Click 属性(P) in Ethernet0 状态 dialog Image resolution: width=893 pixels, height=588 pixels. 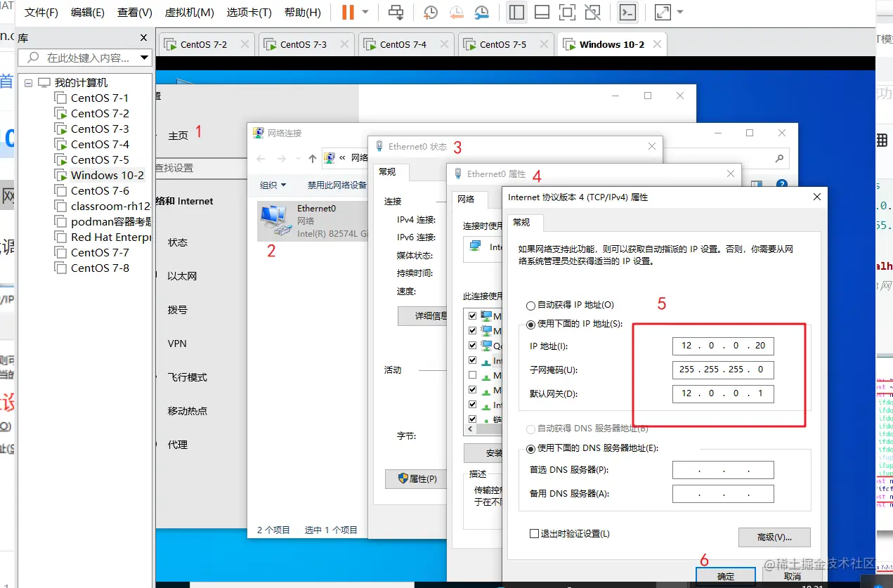pos(416,479)
